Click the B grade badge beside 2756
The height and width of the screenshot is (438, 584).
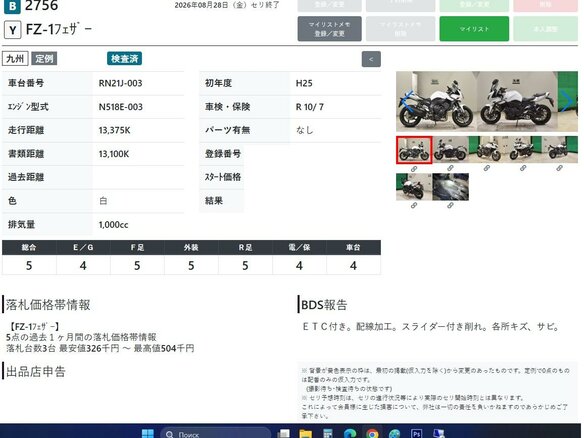coord(12,6)
